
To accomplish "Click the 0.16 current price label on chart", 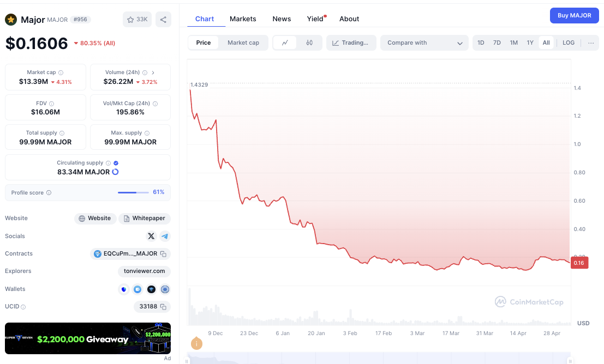I will [579, 263].
